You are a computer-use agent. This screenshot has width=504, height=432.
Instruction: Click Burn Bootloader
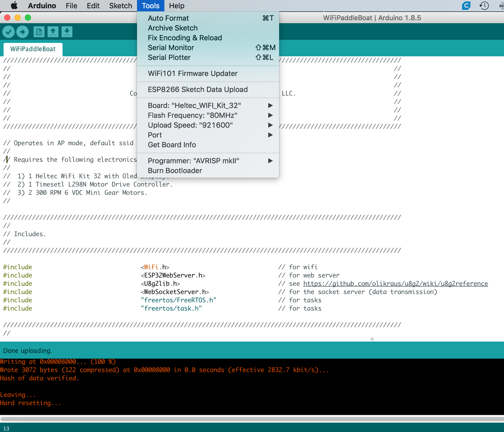208,171
